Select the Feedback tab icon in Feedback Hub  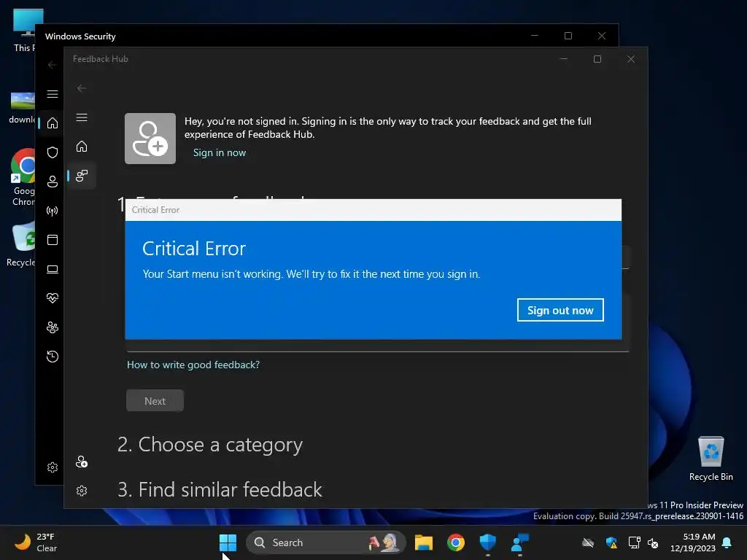82,176
